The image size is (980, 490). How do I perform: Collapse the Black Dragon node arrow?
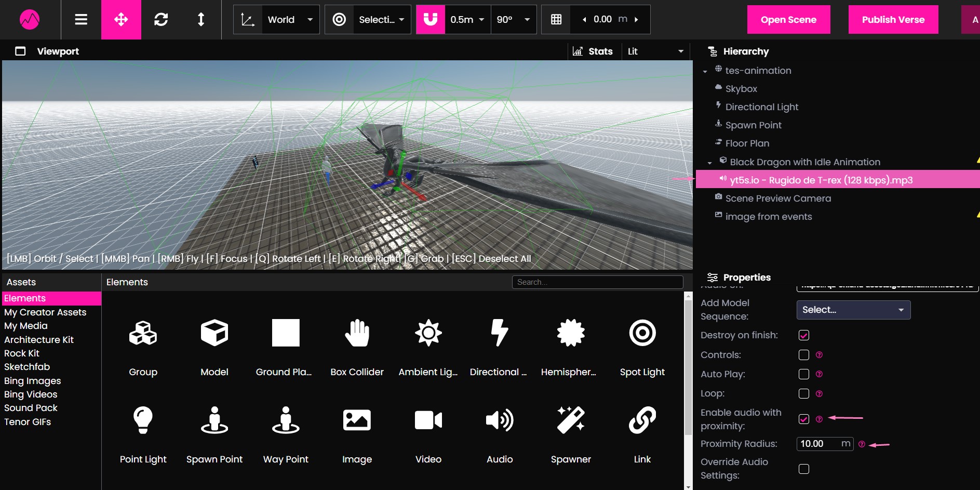click(x=709, y=163)
